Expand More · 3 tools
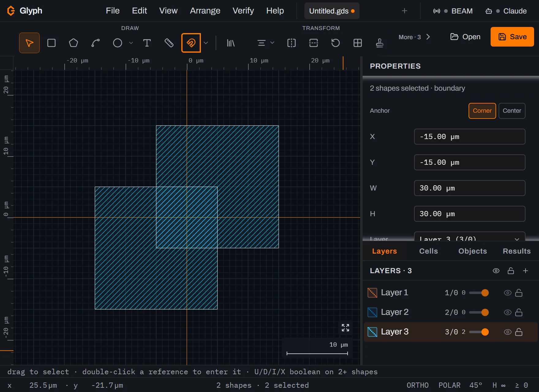This screenshot has width=539, height=392. (x=414, y=37)
